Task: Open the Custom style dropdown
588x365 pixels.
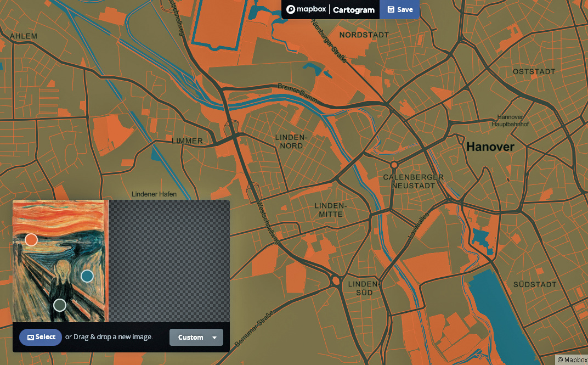Action: (196, 338)
